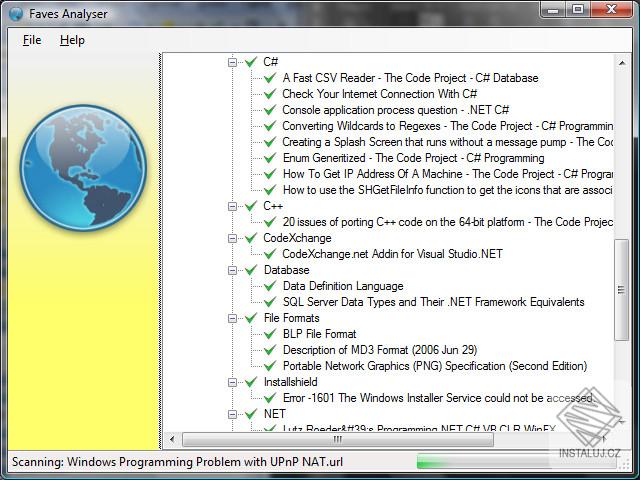
Task: Select Description of MD3 Format entry
Action: coord(380,350)
